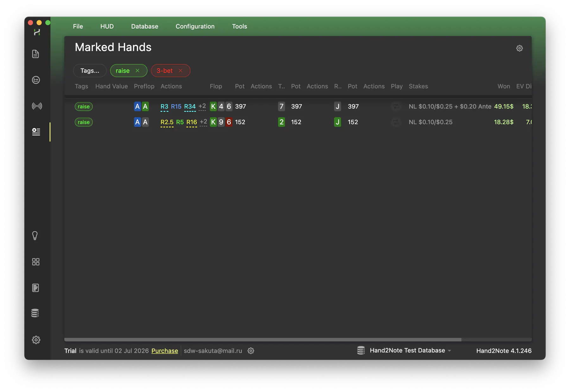The image size is (570, 392).
Task: Open the grid dashboard icon in sidebar
Action: tap(36, 262)
